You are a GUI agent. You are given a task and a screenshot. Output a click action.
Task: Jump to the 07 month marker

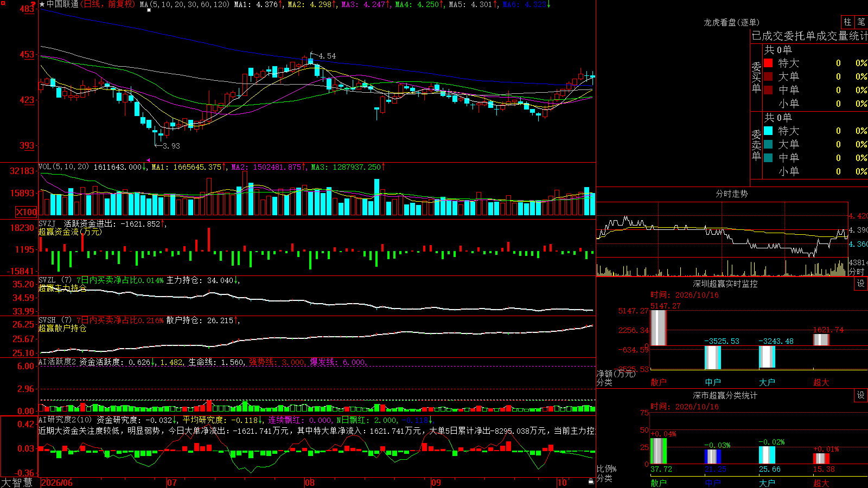point(172,483)
